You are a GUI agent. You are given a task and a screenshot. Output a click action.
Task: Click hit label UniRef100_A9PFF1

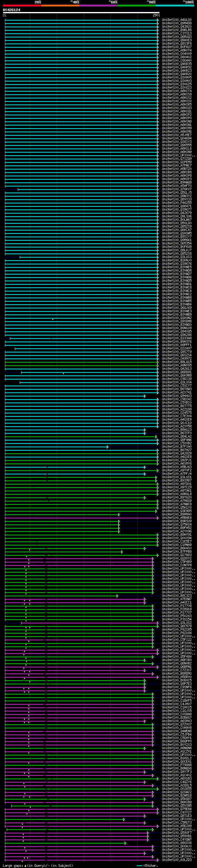[x=176, y=345]
